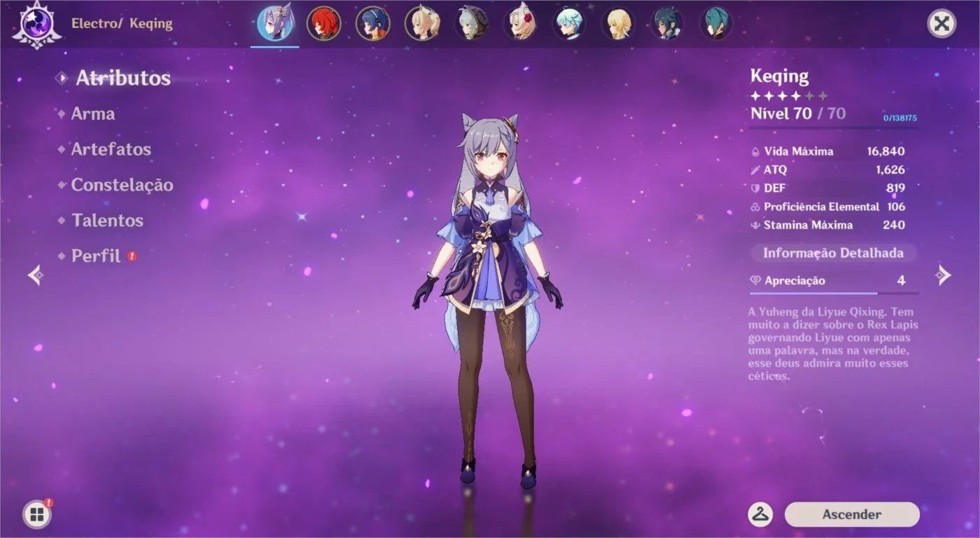980x538 pixels.
Task: Open the Perfil tab
Action: pos(96,256)
